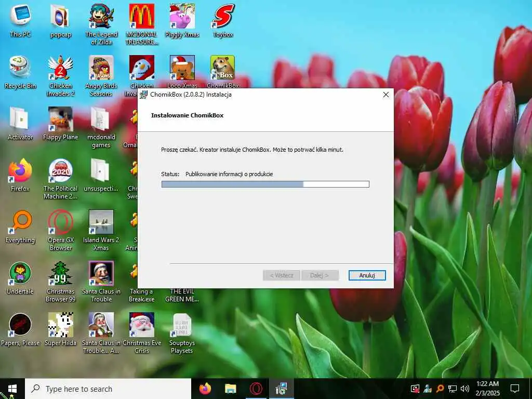Select the This PC desktop icon
This screenshot has height=399, width=532.
click(x=20, y=21)
